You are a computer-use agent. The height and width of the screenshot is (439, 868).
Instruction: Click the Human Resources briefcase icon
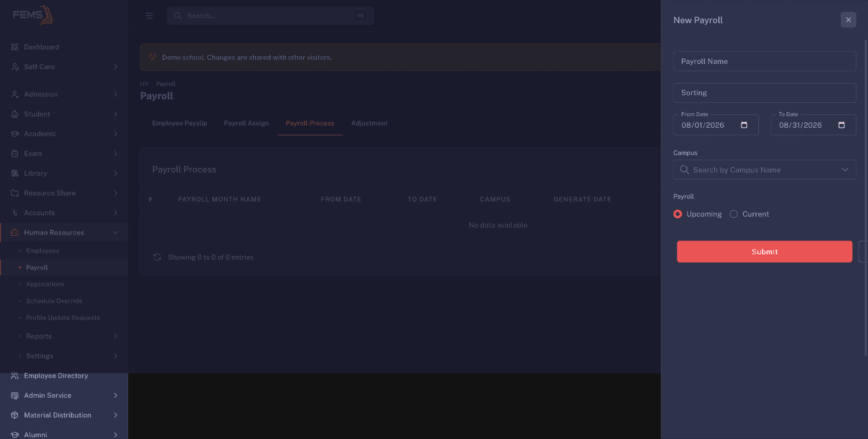[15, 232]
